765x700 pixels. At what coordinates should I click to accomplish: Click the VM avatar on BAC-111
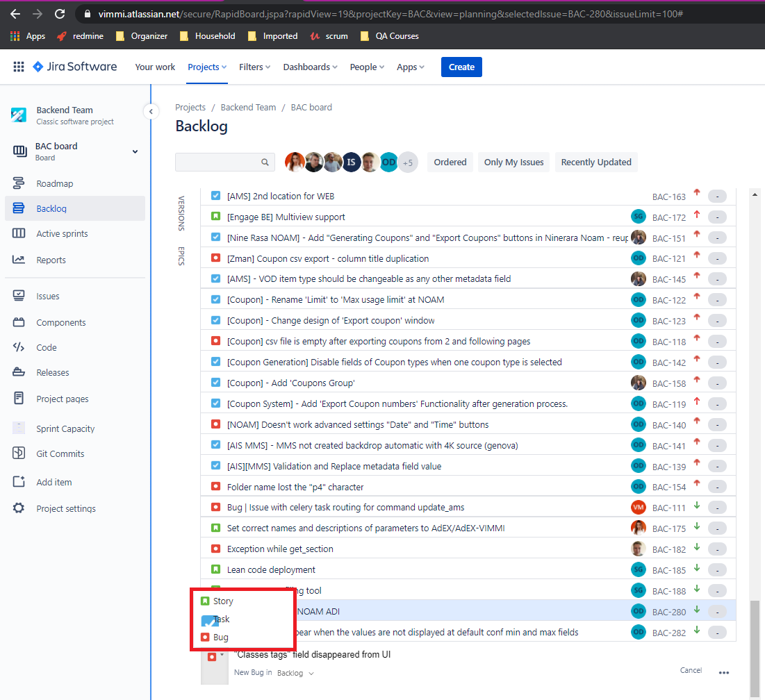pos(638,508)
